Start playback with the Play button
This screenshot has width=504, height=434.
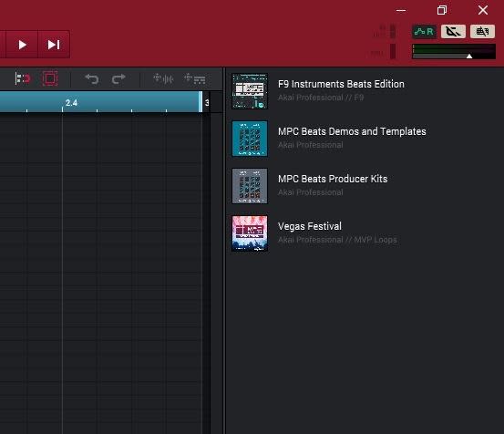point(22,45)
